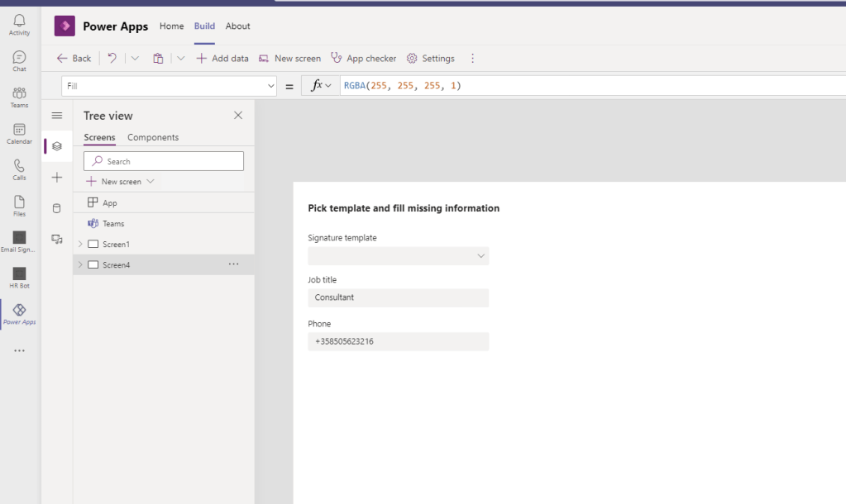Toggle the hamburger menu icon

click(56, 116)
